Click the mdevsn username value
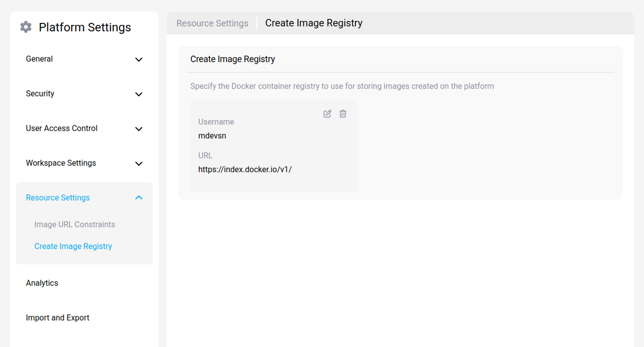This screenshot has height=347, width=644. 212,136
